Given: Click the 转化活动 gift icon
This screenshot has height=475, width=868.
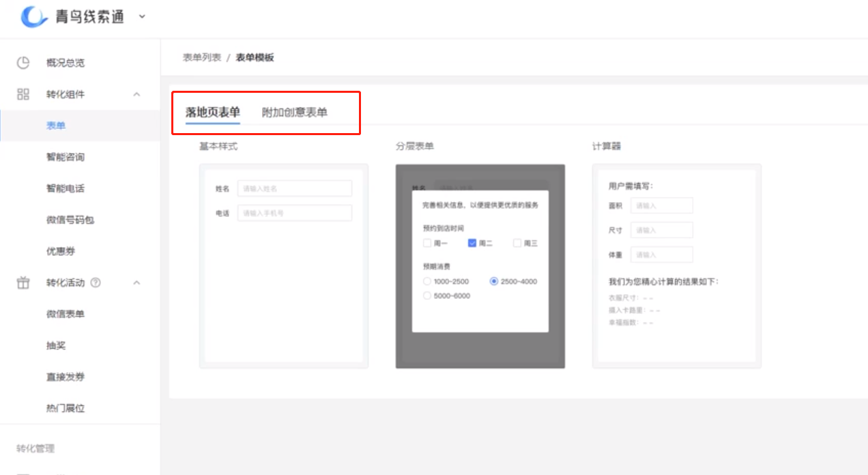Looking at the screenshot, I should pos(23,283).
